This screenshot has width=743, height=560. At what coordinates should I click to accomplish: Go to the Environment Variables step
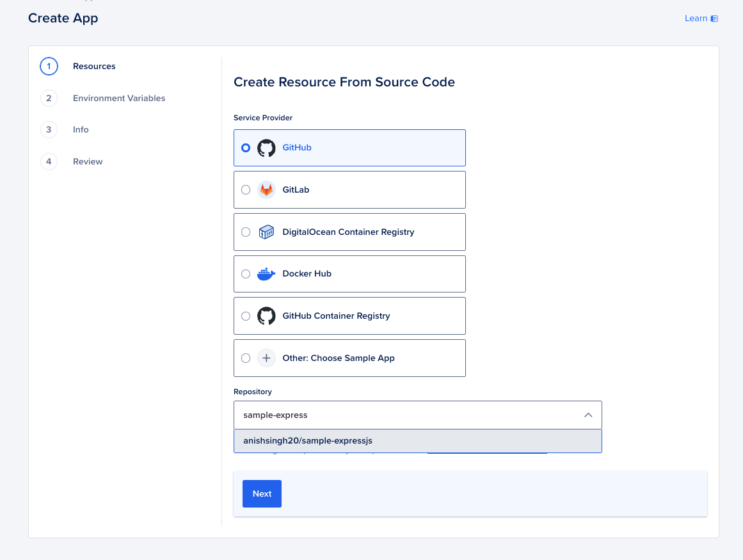point(119,98)
